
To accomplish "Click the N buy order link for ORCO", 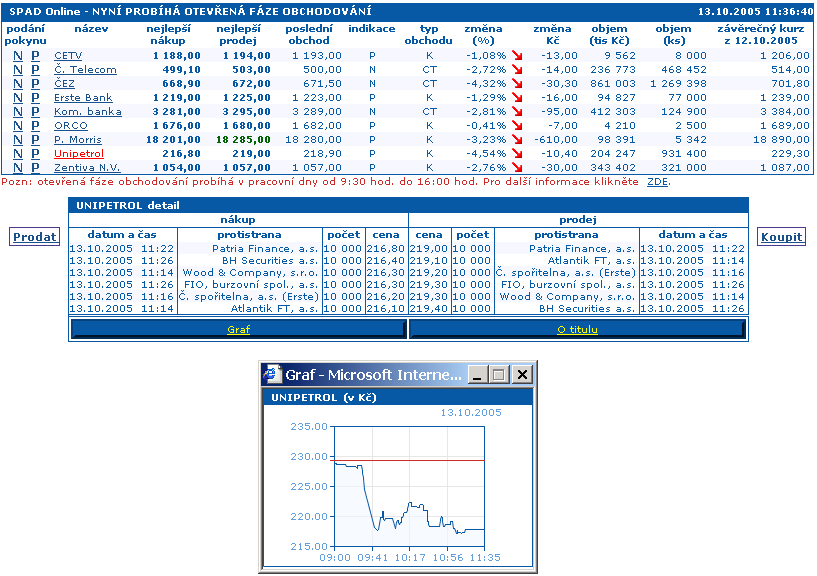I will [x=17, y=126].
